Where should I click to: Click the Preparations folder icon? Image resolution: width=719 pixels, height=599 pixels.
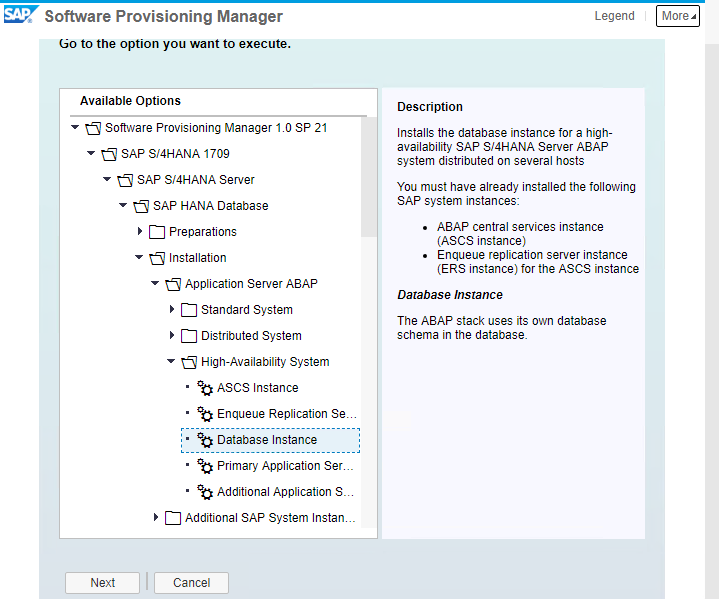click(x=157, y=232)
